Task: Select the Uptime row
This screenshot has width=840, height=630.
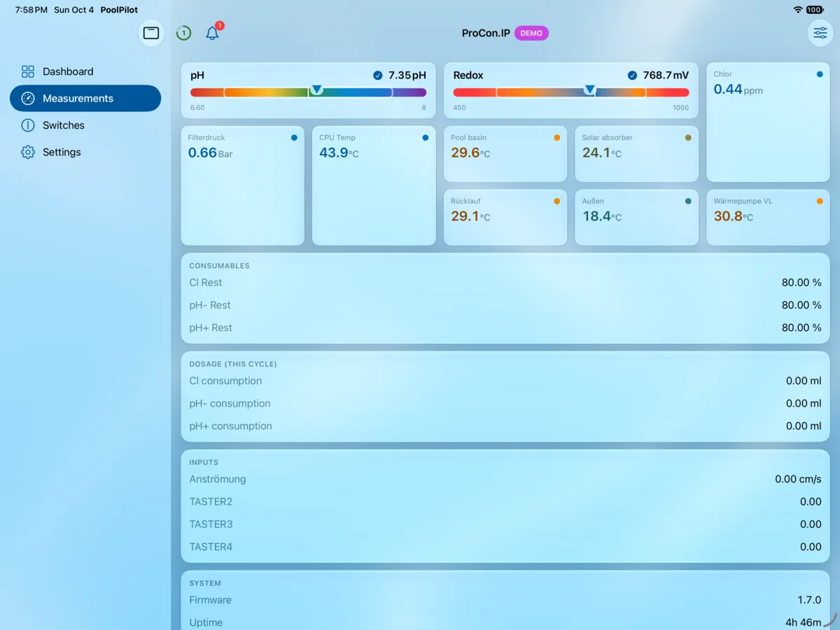Action: [505, 622]
